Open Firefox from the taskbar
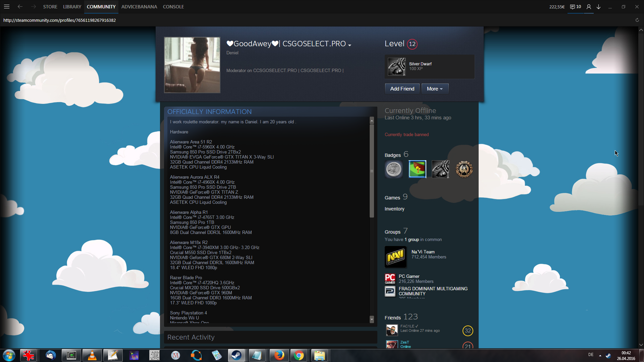644x362 pixels. [279, 355]
